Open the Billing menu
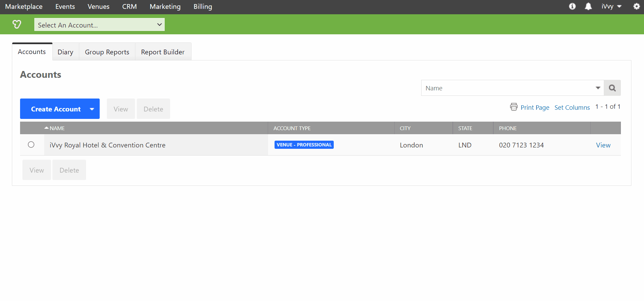This screenshot has width=644, height=301. pos(203,6)
